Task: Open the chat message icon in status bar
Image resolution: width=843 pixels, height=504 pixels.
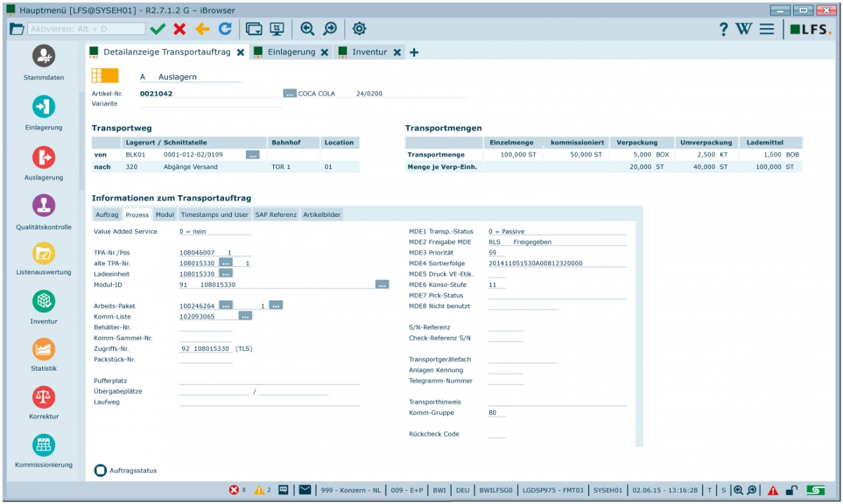Action: tap(283, 490)
